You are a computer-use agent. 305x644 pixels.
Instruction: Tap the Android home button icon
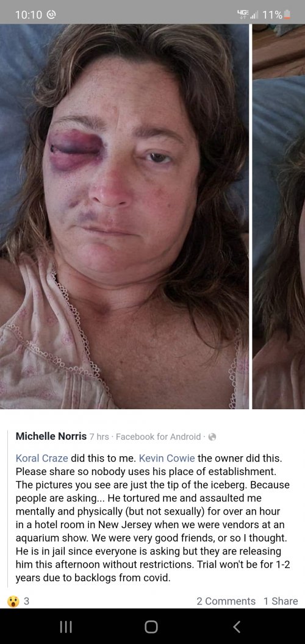point(151,626)
